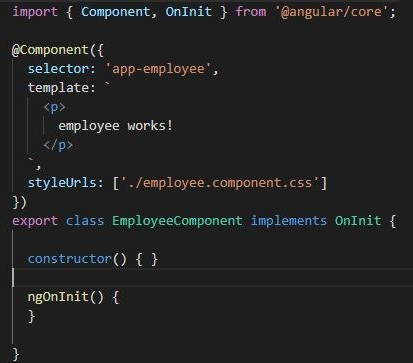Click the './employee.component.css' string
Viewport: 413px width, 363px height.
coord(220,183)
